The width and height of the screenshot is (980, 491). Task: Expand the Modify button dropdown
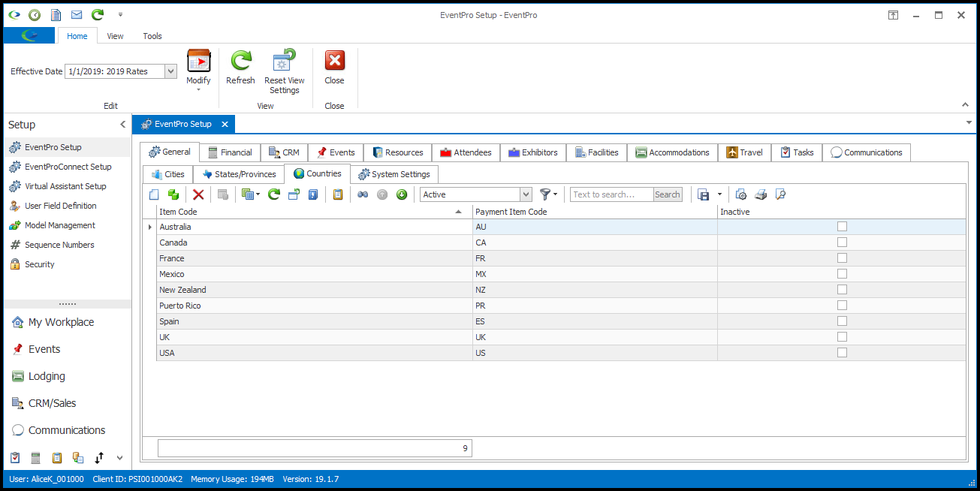(198, 90)
